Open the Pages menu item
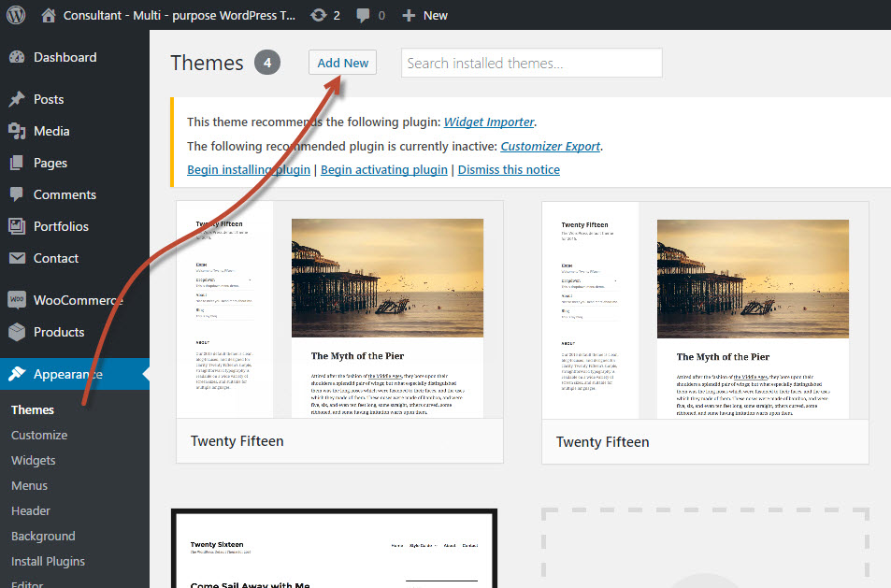Image resolution: width=891 pixels, height=588 pixels. 50,163
